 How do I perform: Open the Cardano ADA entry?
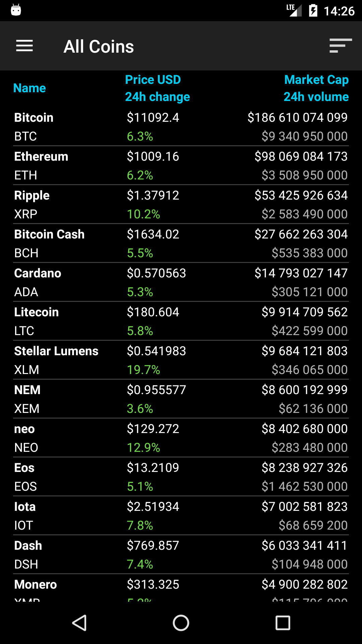181,282
